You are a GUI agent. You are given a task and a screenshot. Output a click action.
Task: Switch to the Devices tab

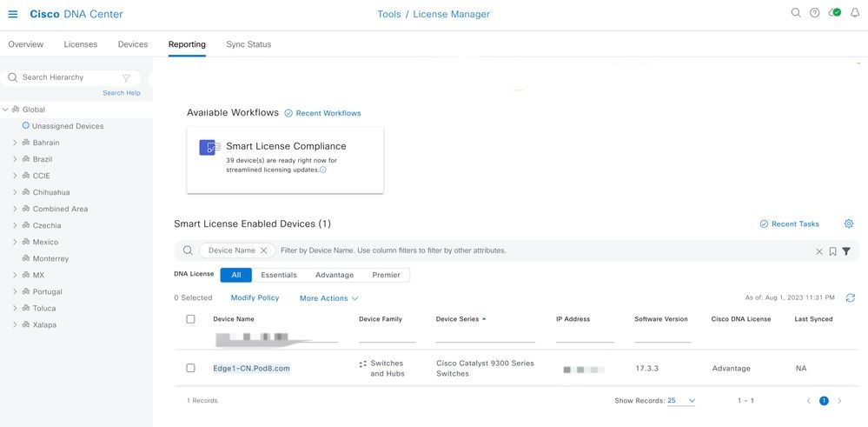(133, 44)
